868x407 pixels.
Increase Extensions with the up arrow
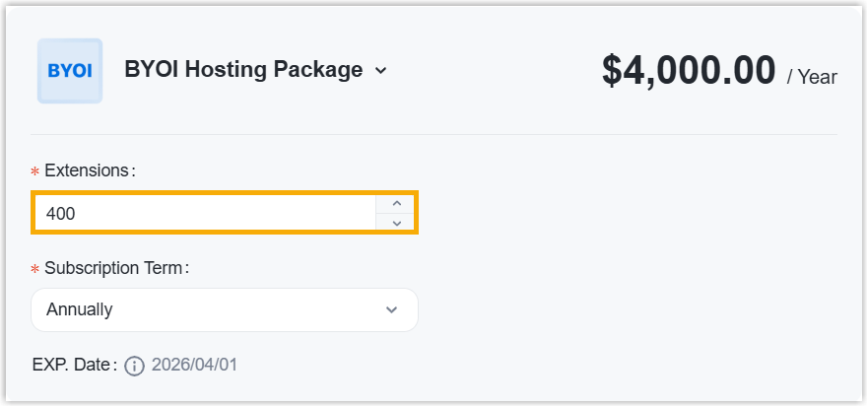tap(396, 203)
